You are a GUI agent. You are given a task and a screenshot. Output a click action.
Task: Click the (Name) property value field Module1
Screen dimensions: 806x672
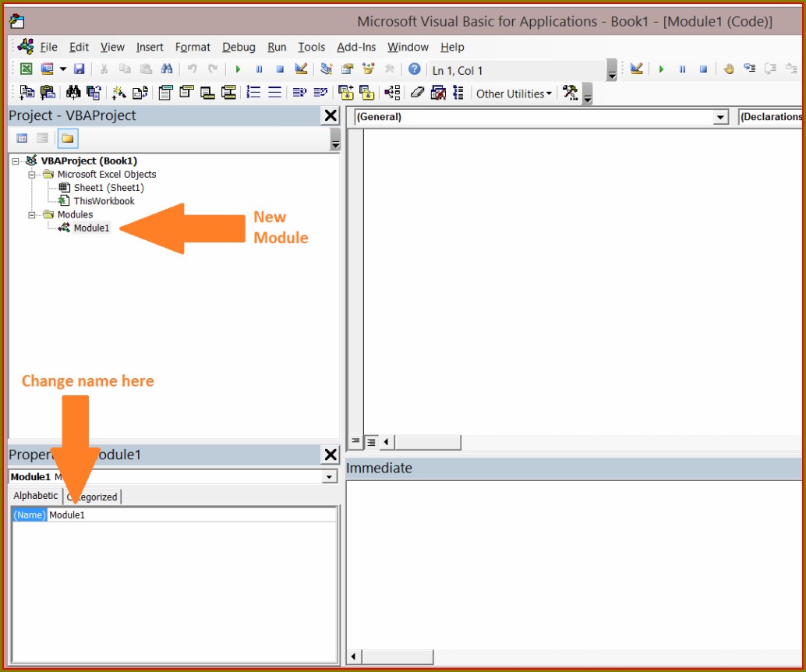[x=192, y=515]
